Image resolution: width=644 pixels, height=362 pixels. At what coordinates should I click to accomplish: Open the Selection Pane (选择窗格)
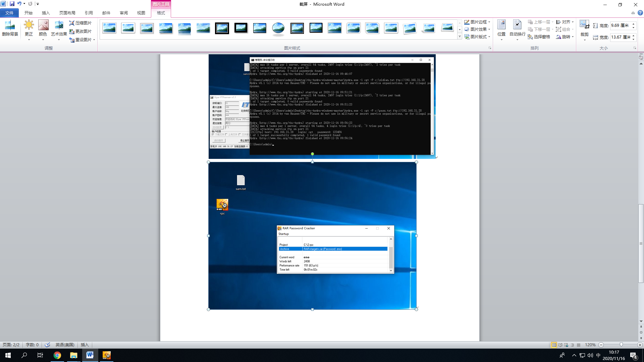click(x=539, y=37)
